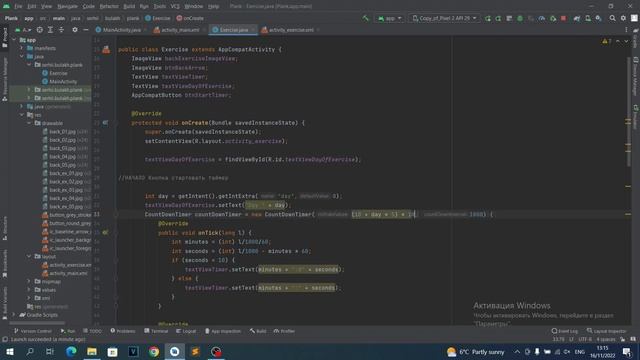Screen dimensions: 640x360
Task: Click the editor tabs more-options kebab icon
Action: coord(626,30)
